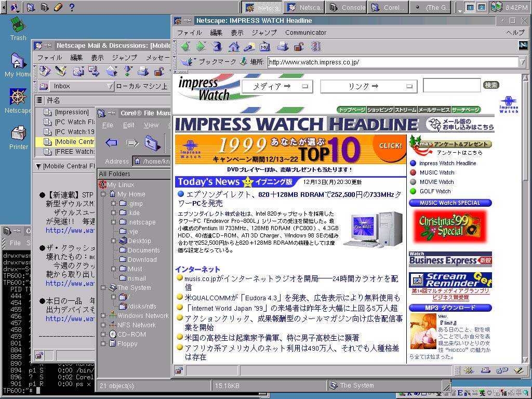Open the Communicator menu in Netscape browser
The height and width of the screenshot is (399, 532).
point(305,32)
